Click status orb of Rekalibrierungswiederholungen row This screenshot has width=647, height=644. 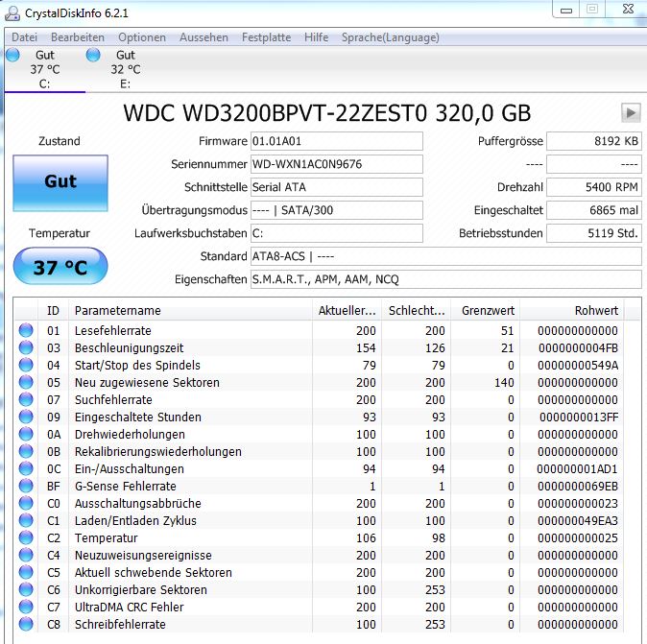(26, 452)
